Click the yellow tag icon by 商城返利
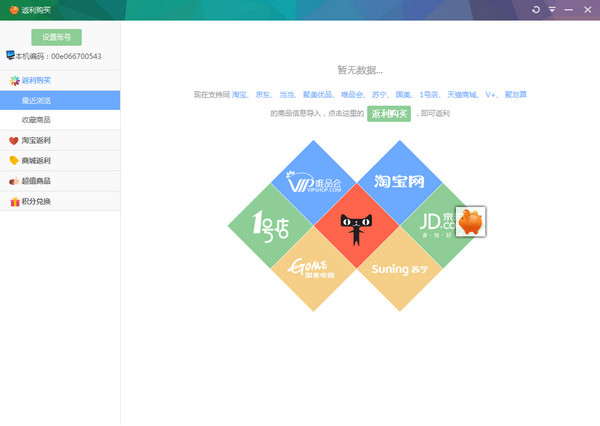This screenshot has height=426, width=600. click(14, 161)
